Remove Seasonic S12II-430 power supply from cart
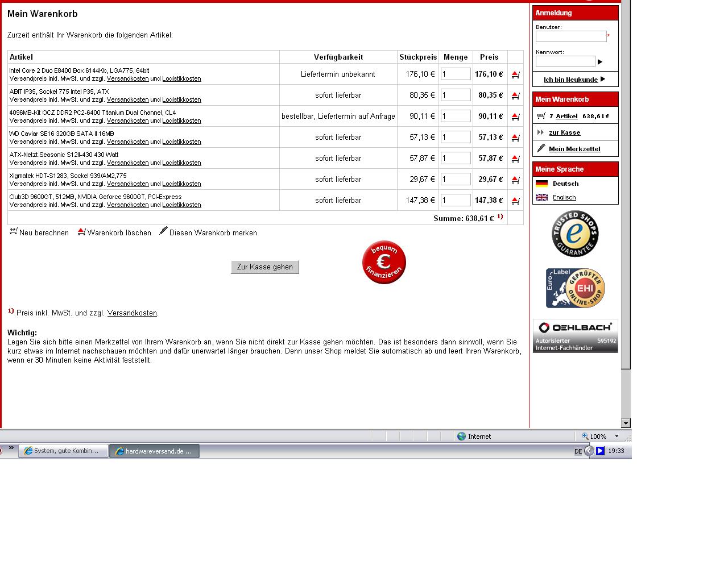 (x=515, y=159)
